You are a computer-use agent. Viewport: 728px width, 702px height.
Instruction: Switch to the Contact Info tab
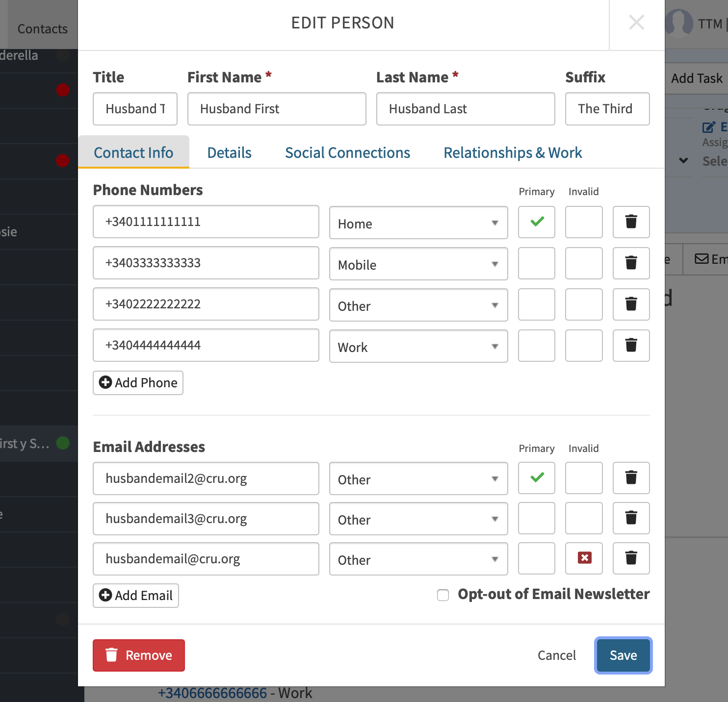click(x=133, y=152)
